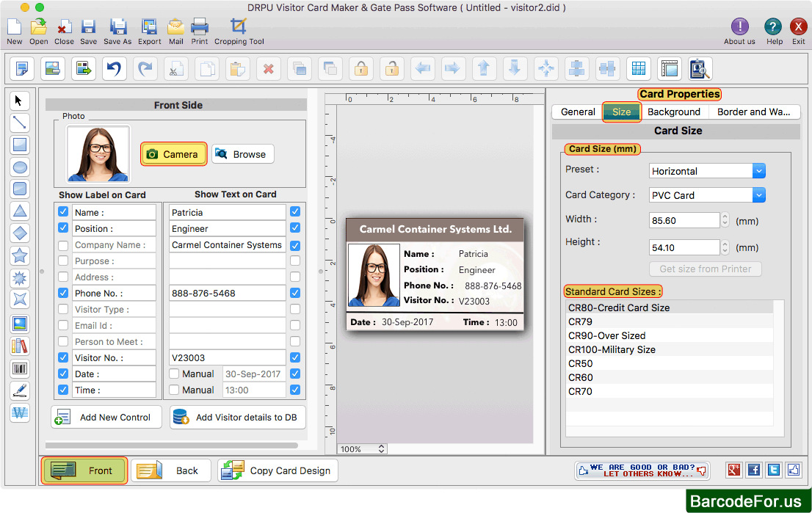Select the Star shape tool
This screenshot has width=812, height=513.
pyautogui.click(x=19, y=255)
